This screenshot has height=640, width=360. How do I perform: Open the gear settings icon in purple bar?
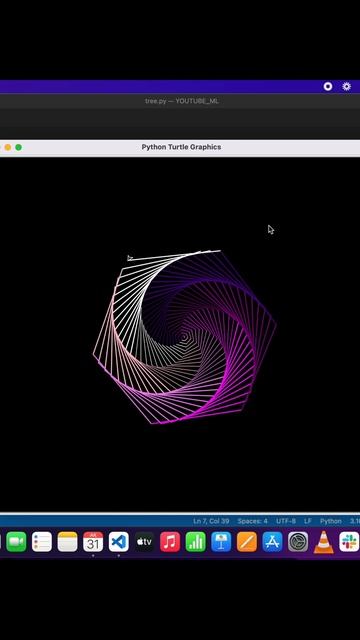click(x=347, y=87)
